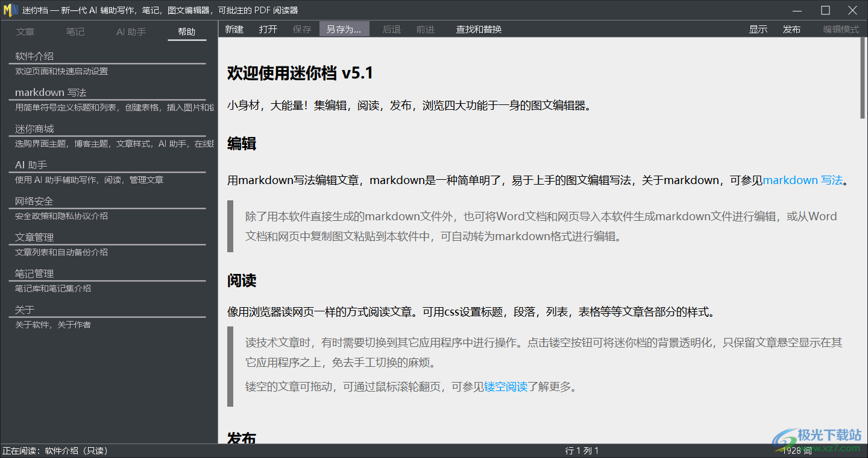
Task: Open the 发布 menu
Action: (x=792, y=29)
